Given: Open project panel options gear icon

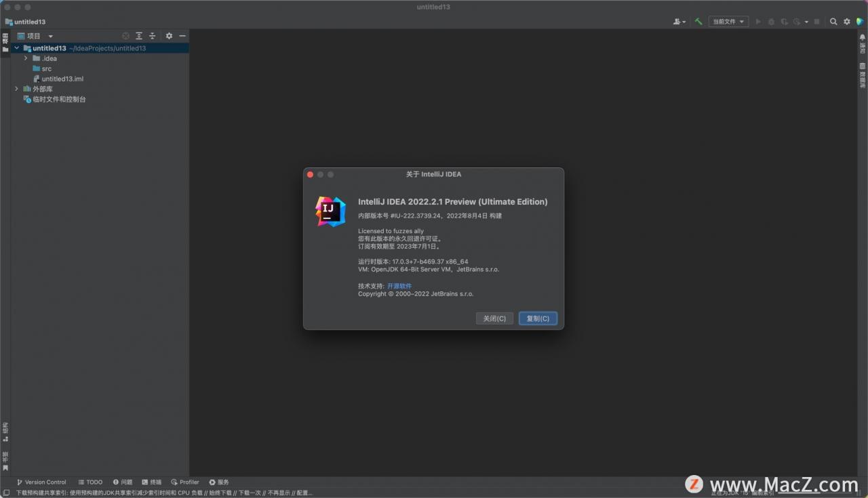Looking at the screenshot, I should (x=169, y=36).
